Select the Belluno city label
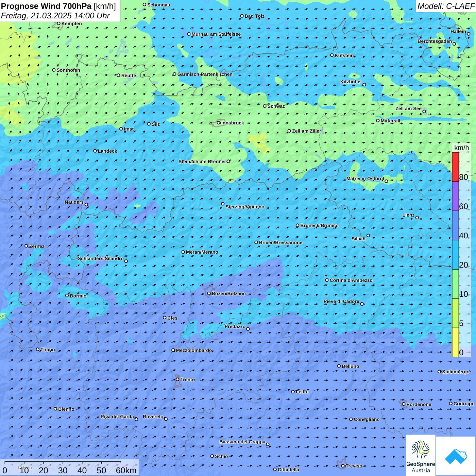476x476 pixels. [350, 366]
